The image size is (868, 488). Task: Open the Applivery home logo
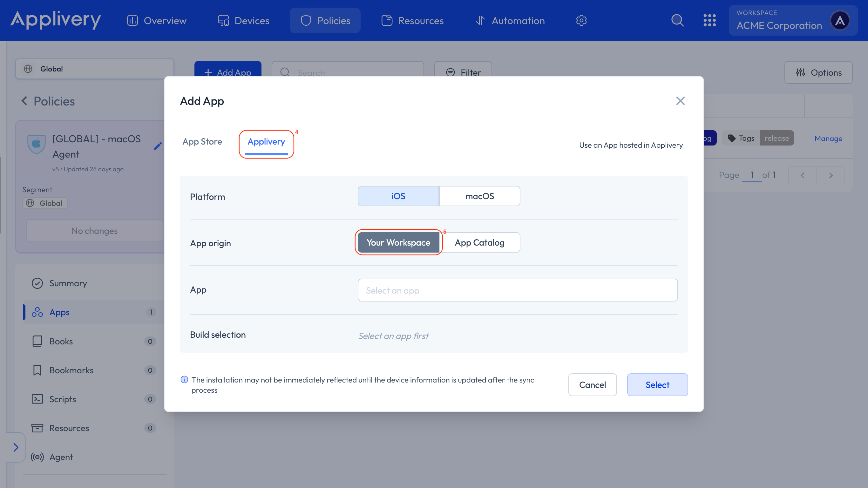(x=56, y=20)
